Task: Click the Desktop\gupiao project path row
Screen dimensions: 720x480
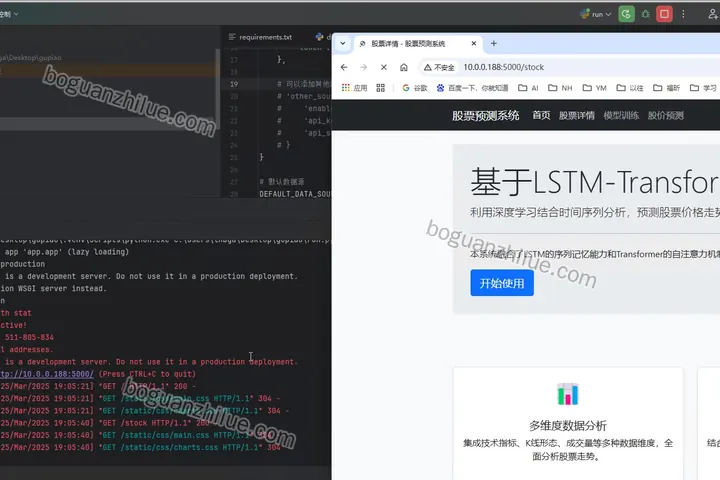Action: tap(31, 58)
